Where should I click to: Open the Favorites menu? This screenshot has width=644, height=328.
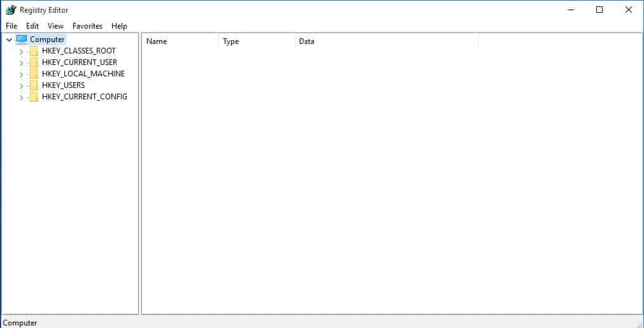[87, 26]
